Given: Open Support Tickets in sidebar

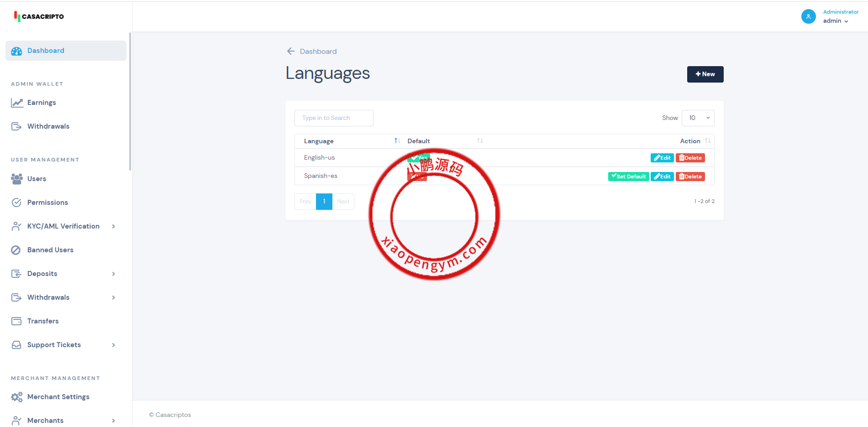Looking at the screenshot, I should point(54,345).
